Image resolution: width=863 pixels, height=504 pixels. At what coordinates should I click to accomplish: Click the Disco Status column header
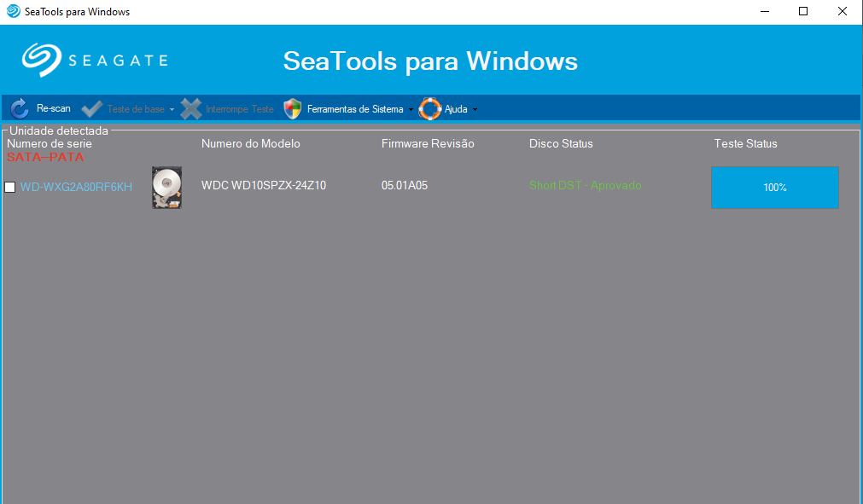561,143
